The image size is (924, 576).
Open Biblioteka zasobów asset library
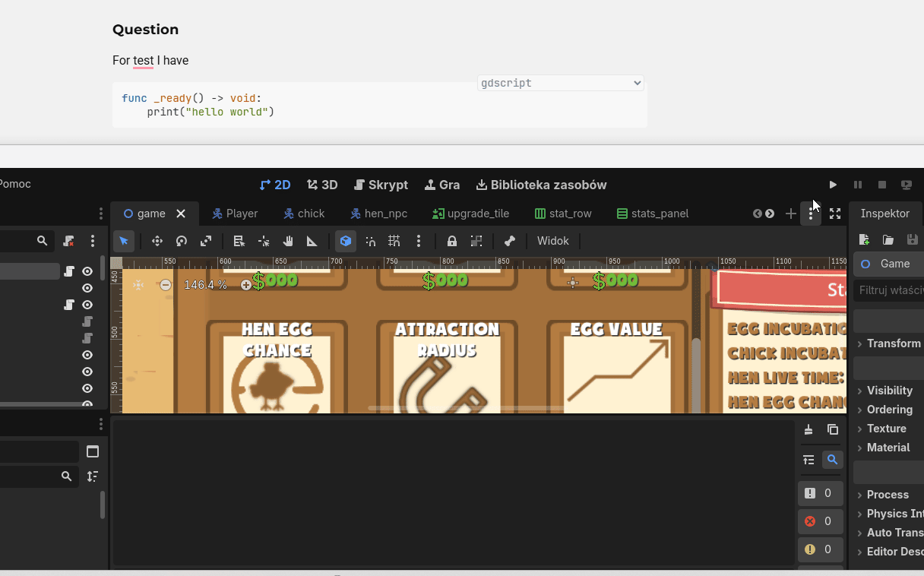click(x=541, y=185)
